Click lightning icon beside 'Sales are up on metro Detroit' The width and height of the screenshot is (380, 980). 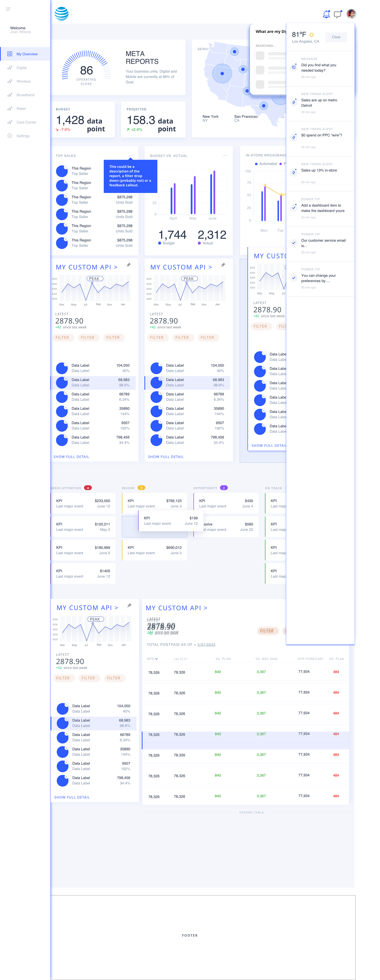(294, 102)
